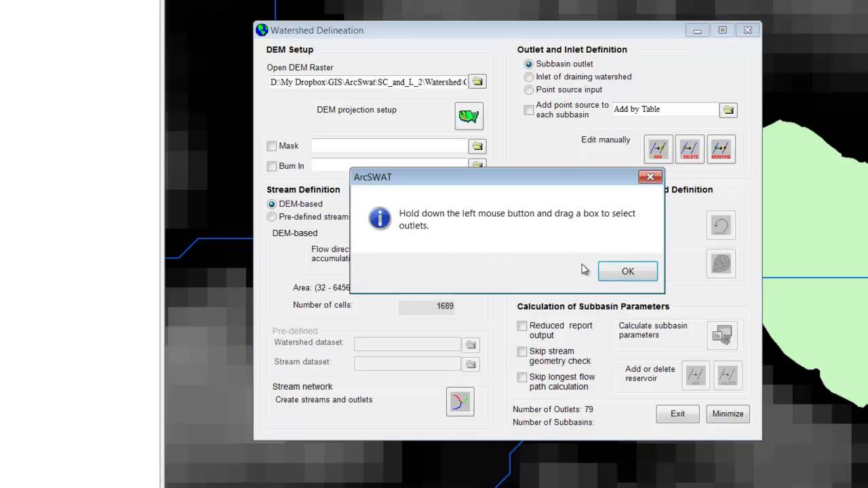The image size is (868, 488).
Task: Click the 'Stream Definition' heading
Action: [x=303, y=190]
